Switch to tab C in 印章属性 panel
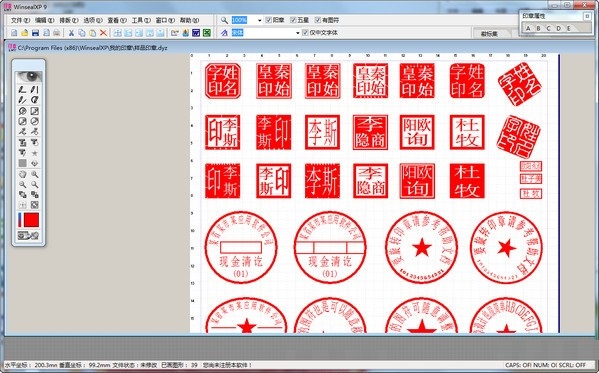 pos(548,28)
